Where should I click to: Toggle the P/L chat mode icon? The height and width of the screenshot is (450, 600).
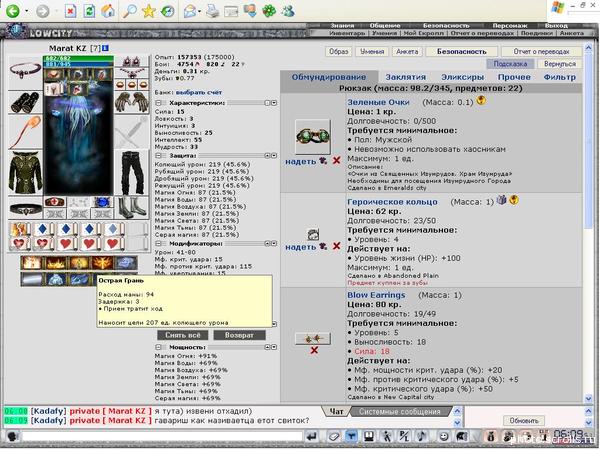(404, 436)
